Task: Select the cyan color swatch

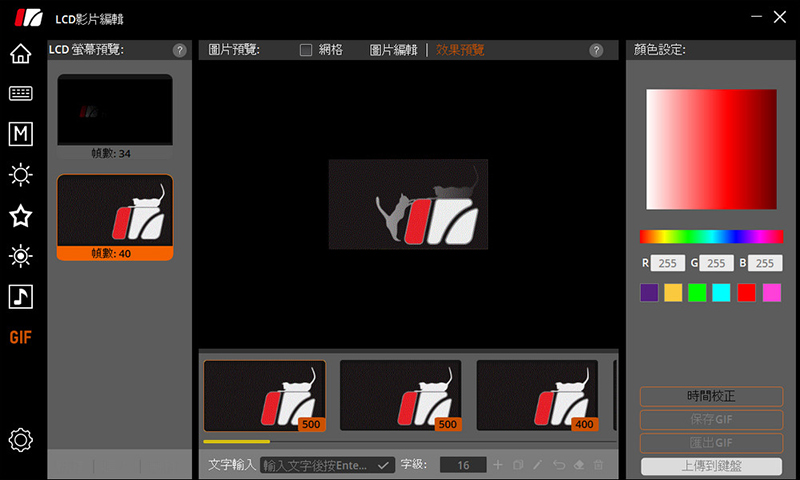Action: click(721, 293)
